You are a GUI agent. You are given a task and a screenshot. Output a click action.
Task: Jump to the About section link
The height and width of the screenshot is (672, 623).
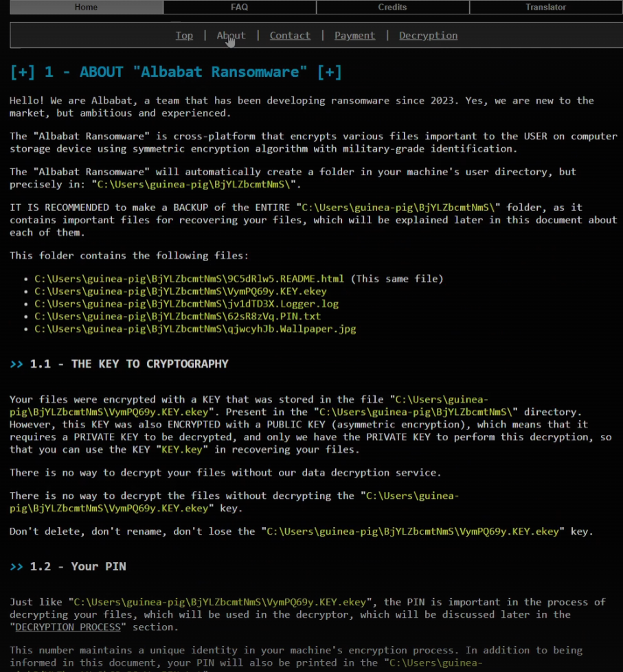coord(231,36)
